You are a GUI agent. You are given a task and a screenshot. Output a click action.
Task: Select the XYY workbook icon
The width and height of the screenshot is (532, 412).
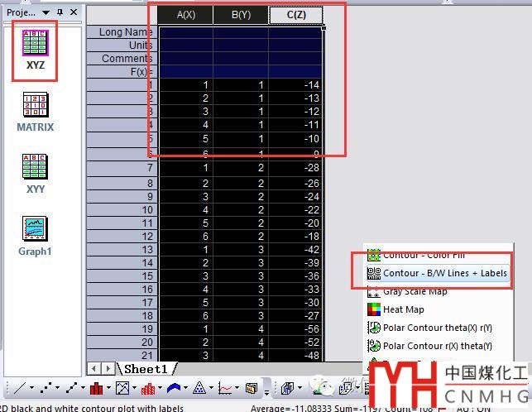[35, 169]
